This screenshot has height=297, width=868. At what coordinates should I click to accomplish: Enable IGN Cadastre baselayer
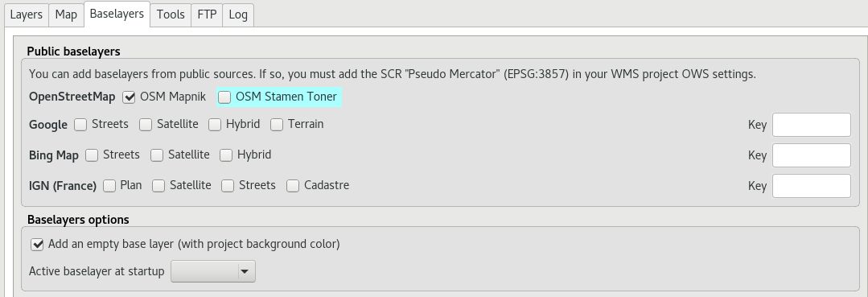293,186
